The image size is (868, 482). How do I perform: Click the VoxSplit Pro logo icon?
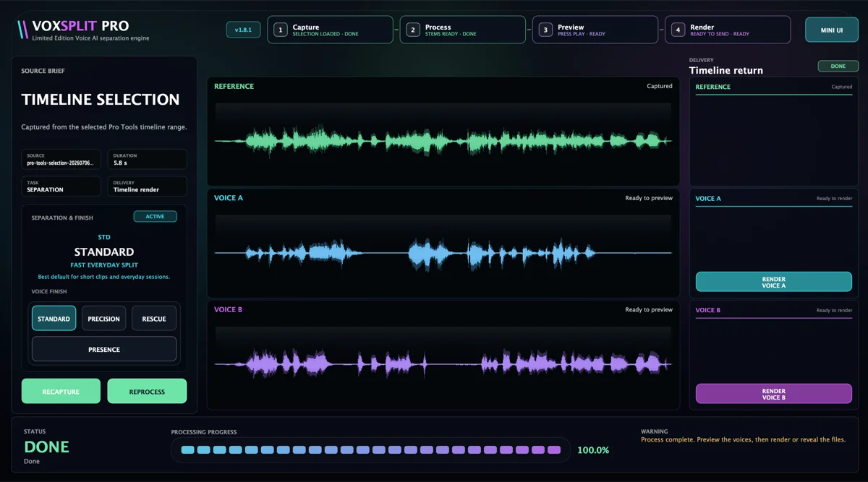[22, 30]
